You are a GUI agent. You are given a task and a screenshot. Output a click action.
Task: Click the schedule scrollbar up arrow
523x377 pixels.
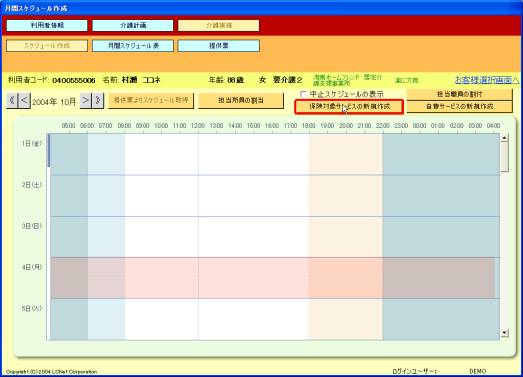tap(504, 137)
